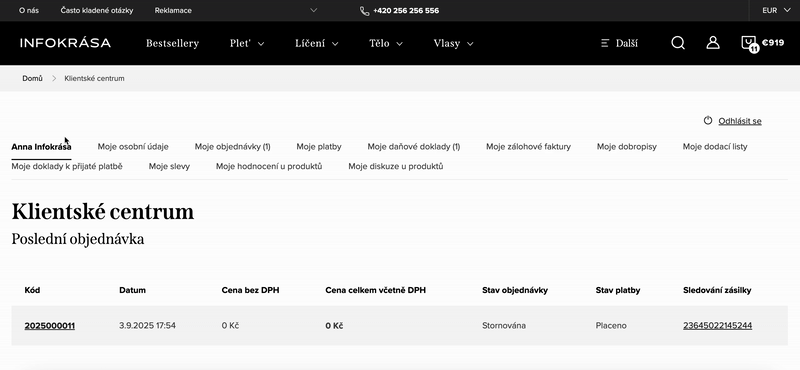
Task: Open Bestsellery in main navigation
Action: point(172,43)
